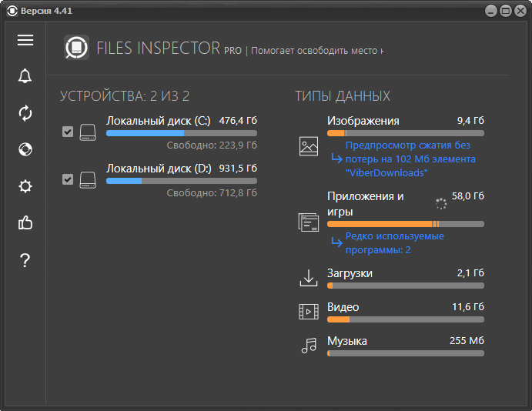Open settings gear in sidebar
This screenshot has width=532, height=411.
pyautogui.click(x=25, y=186)
